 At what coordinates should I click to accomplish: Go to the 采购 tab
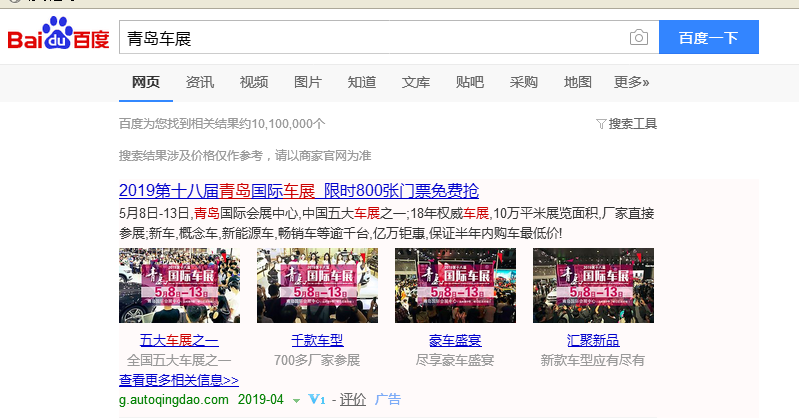[x=524, y=82]
